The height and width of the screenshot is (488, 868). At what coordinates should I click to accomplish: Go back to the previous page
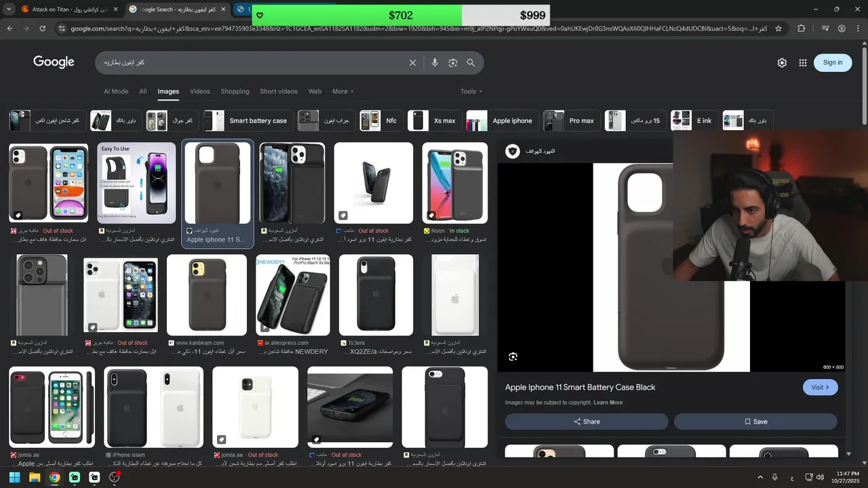pos(9,28)
